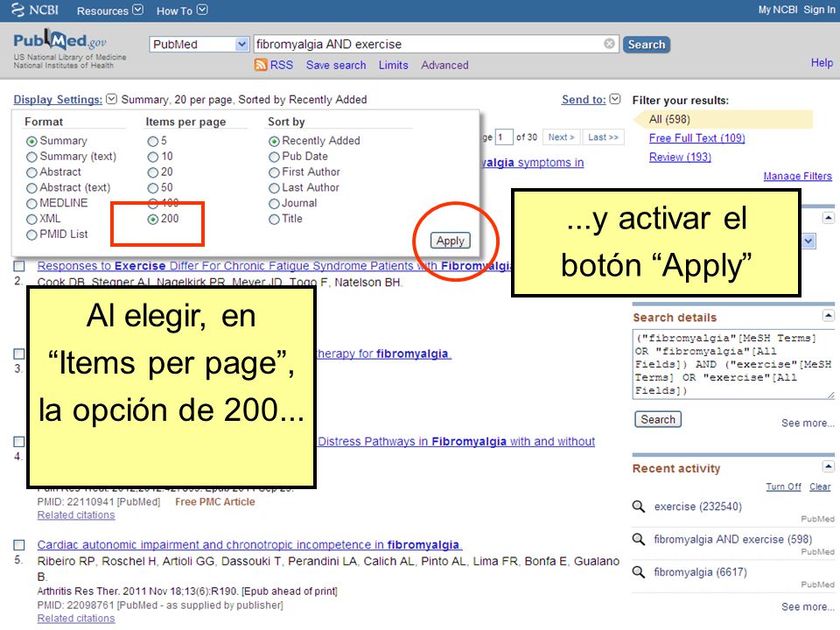
Task: Set items per page to 50
Action: [x=152, y=188]
